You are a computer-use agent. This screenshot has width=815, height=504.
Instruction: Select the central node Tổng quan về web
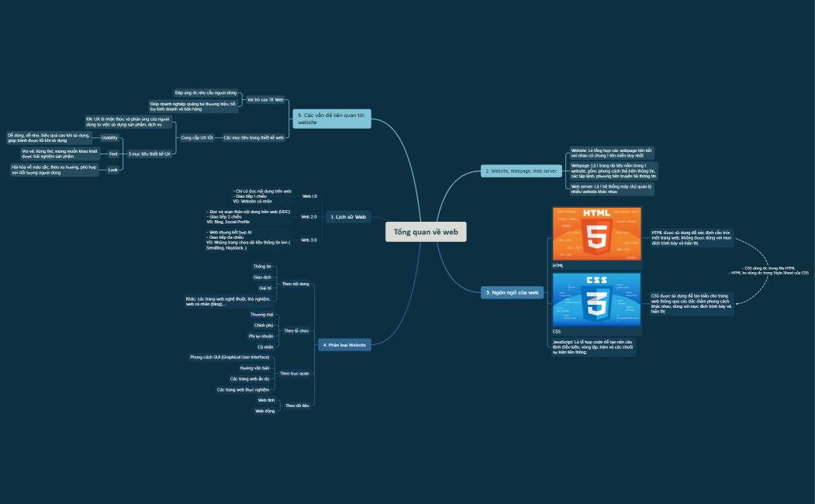click(425, 231)
